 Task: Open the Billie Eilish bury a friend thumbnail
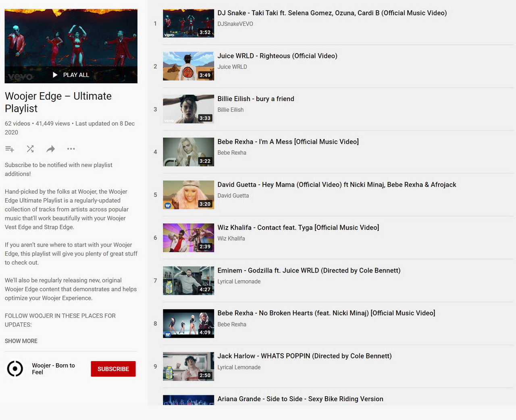[x=188, y=109]
